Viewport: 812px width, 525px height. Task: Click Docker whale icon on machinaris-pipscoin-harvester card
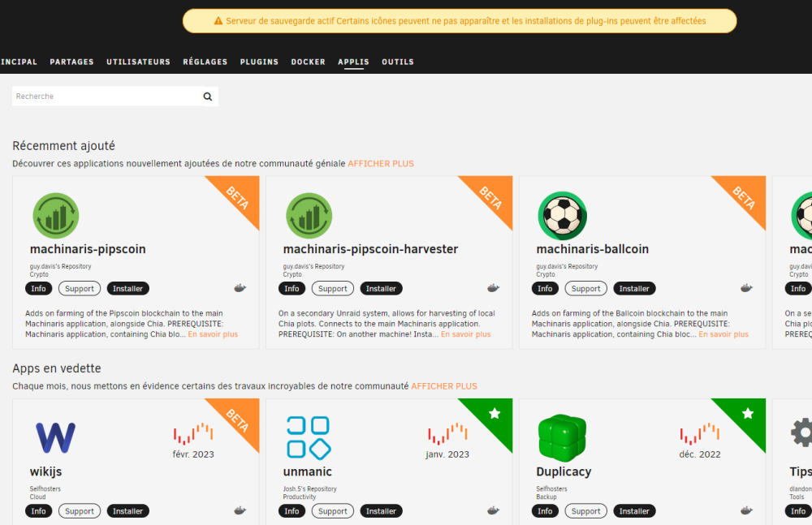click(x=493, y=288)
